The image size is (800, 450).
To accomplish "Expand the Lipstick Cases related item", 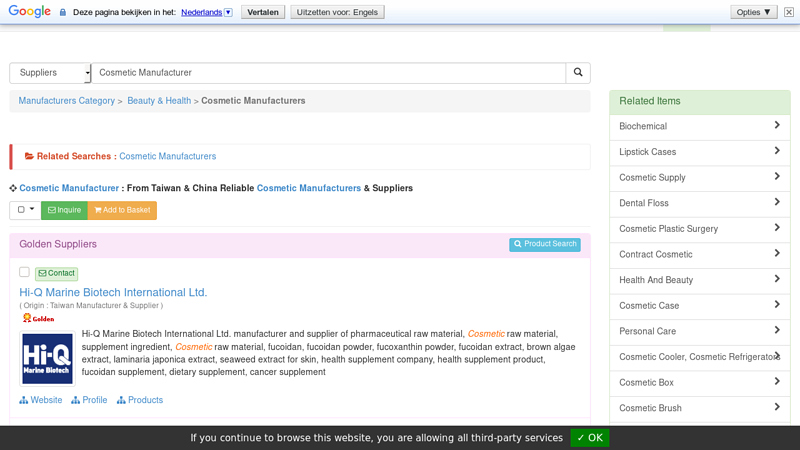I will pos(699,152).
